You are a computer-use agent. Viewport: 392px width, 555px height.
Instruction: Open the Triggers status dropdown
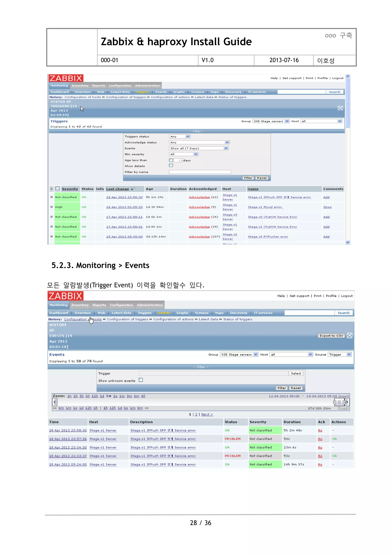[180, 137]
